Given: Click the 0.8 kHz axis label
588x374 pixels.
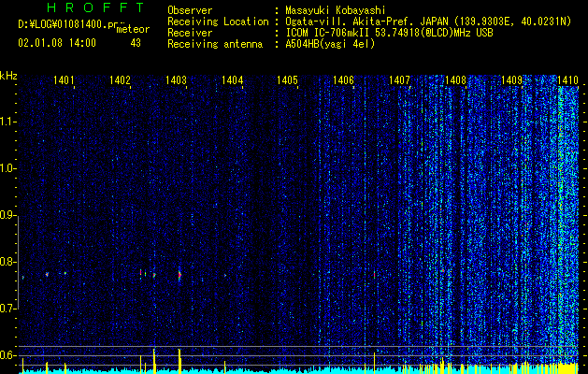Looking at the screenshot, I should 7,262.
